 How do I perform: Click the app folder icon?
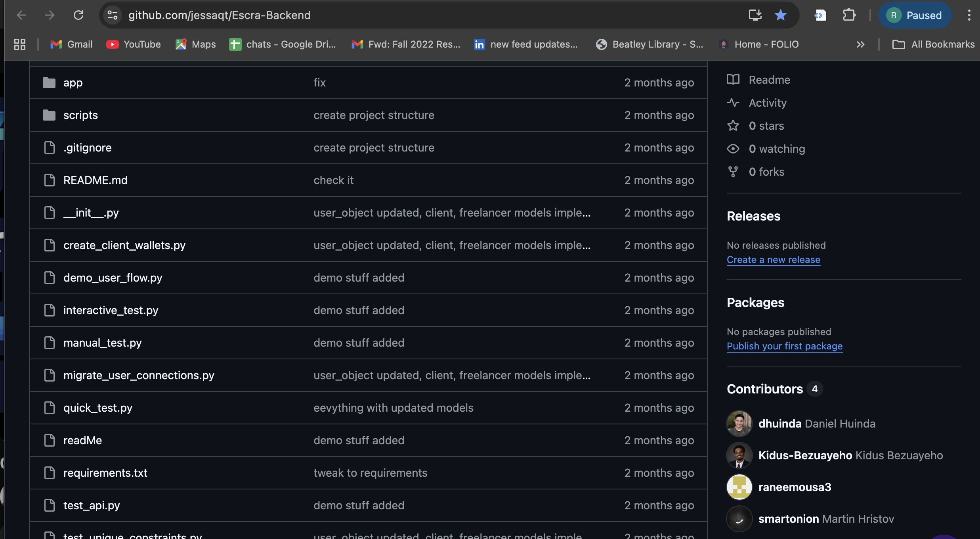tap(49, 82)
